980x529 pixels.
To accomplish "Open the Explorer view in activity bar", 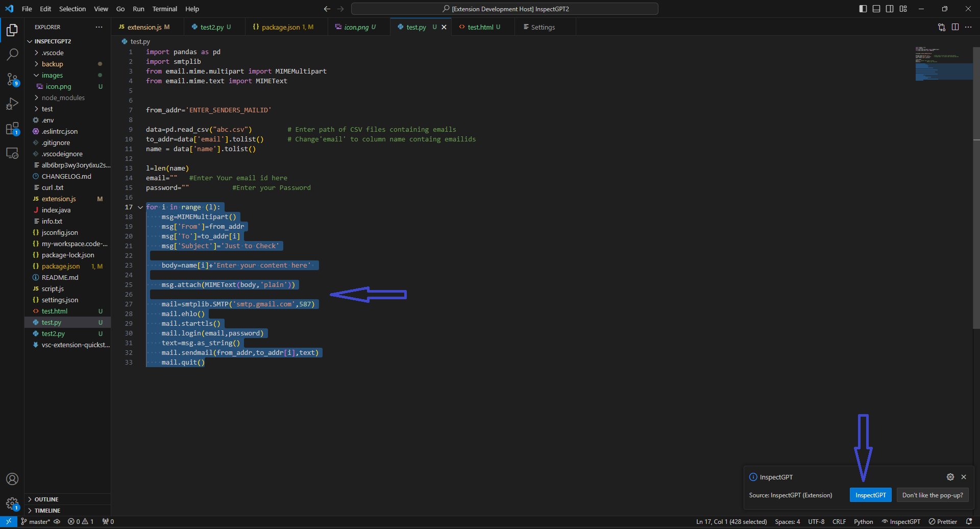I will [12, 30].
